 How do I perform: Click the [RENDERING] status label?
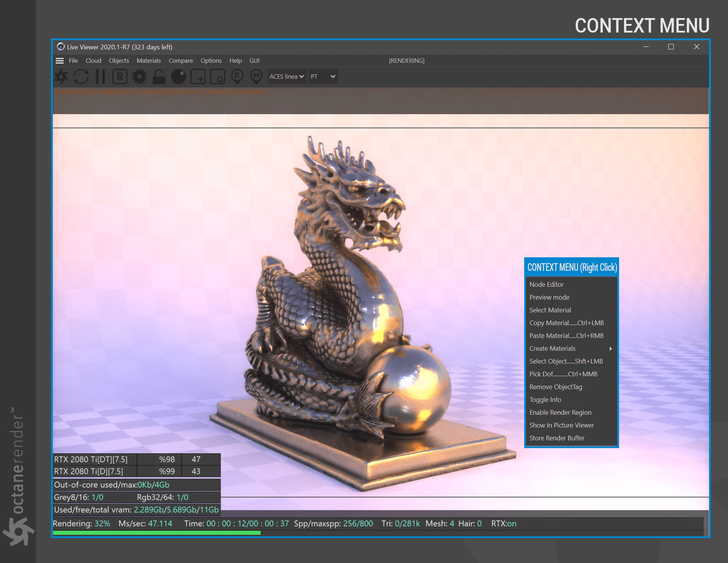click(x=407, y=61)
